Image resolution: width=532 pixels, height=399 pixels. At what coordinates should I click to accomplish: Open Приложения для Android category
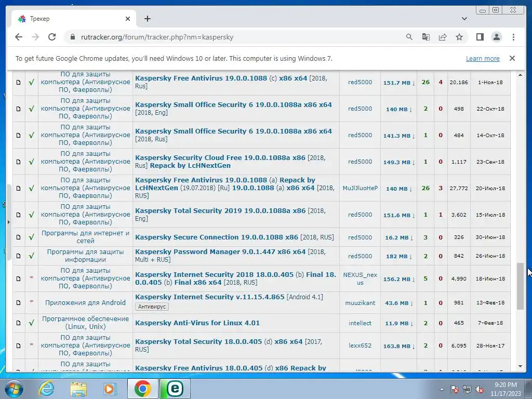click(x=85, y=302)
